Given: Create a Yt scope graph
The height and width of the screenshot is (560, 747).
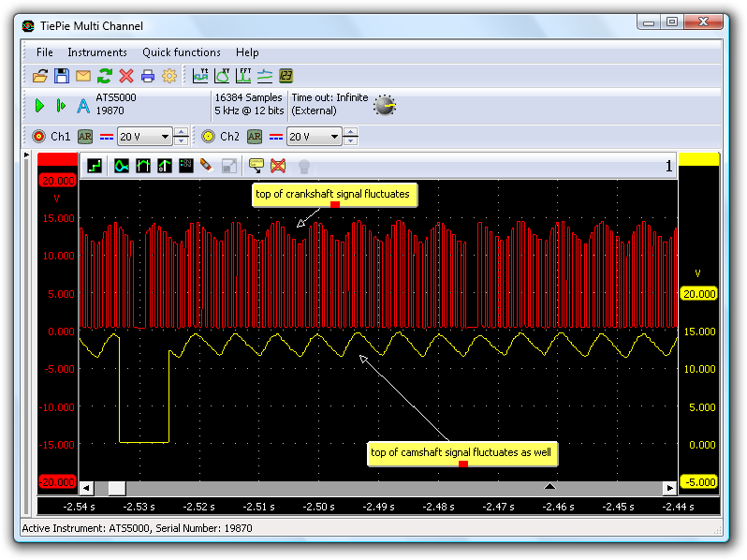Looking at the screenshot, I should click(200, 76).
